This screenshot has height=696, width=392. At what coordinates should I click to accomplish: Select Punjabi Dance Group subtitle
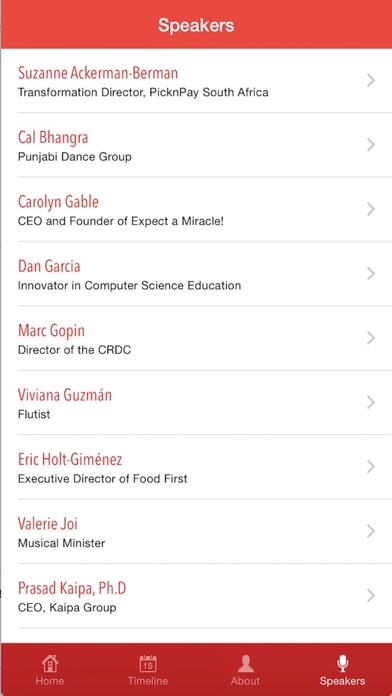click(75, 157)
